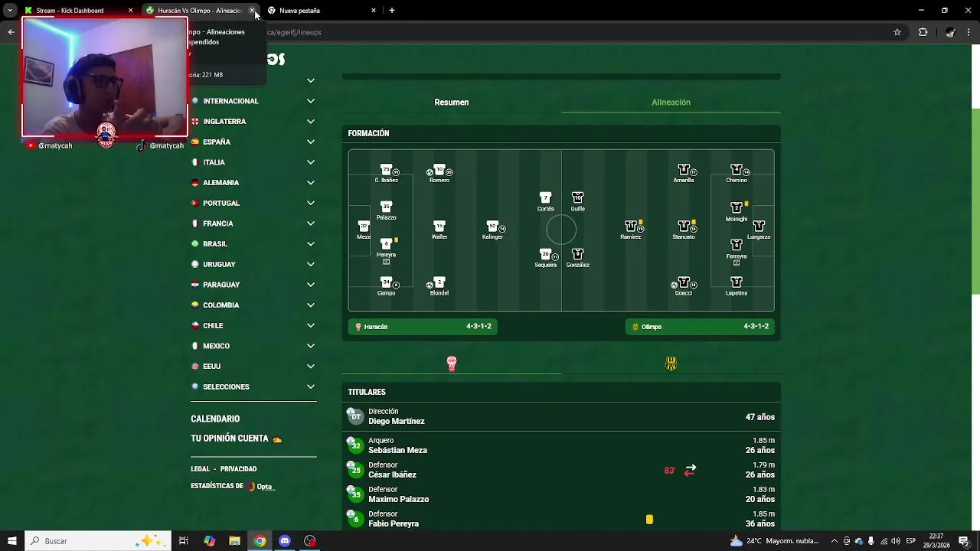The height and width of the screenshot is (551, 980).
Task: Open Discord from the taskbar
Action: 285,541
